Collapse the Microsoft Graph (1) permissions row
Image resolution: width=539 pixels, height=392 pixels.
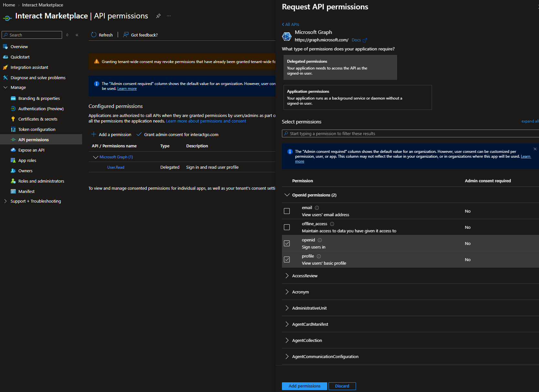(95, 157)
